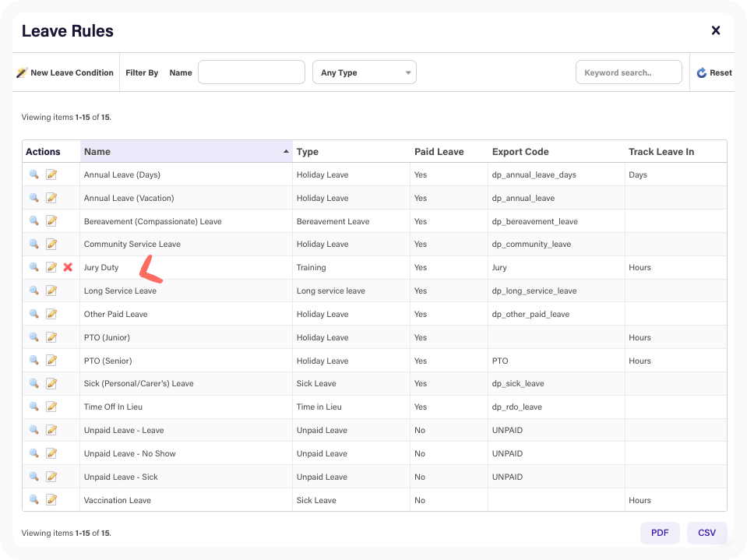The width and height of the screenshot is (747, 560).
Task: View the Jury Duty rule
Action: (x=33, y=267)
